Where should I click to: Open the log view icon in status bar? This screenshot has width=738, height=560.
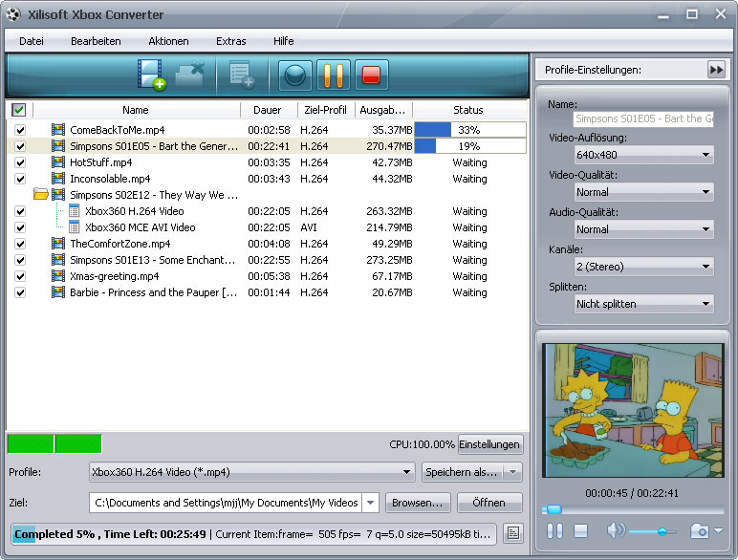[513, 533]
